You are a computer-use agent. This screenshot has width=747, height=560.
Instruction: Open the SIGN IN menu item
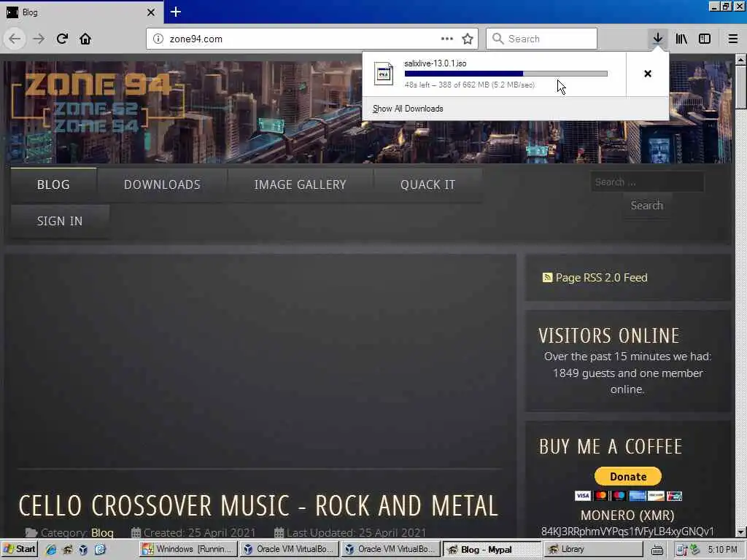60,222
